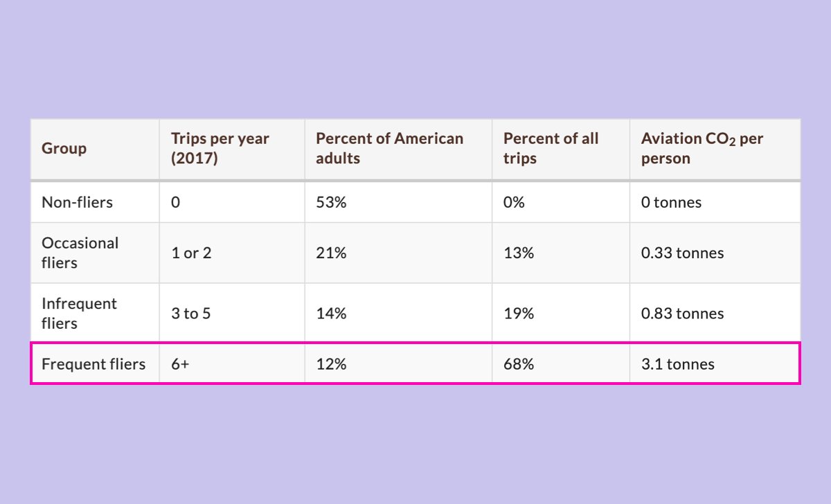Click the 1 or 2 trips cell
This screenshot has width=831, height=504.
pyautogui.click(x=191, y=253)
